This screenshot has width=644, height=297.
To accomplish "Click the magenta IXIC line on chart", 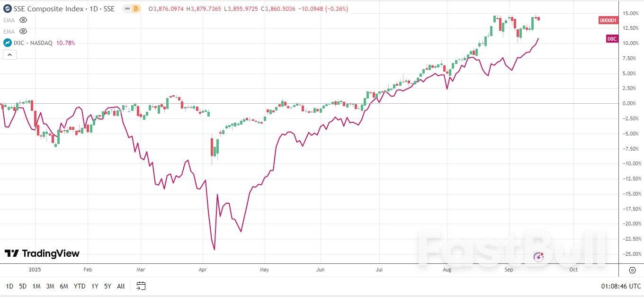I will 275,152.
